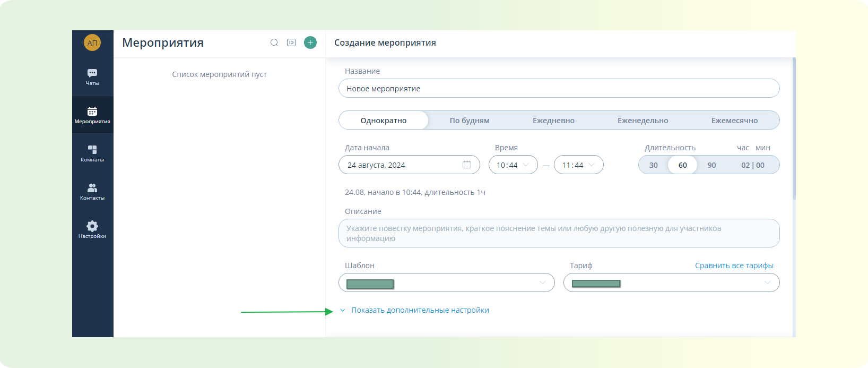Select 30 minutes duration

[654, 165]
